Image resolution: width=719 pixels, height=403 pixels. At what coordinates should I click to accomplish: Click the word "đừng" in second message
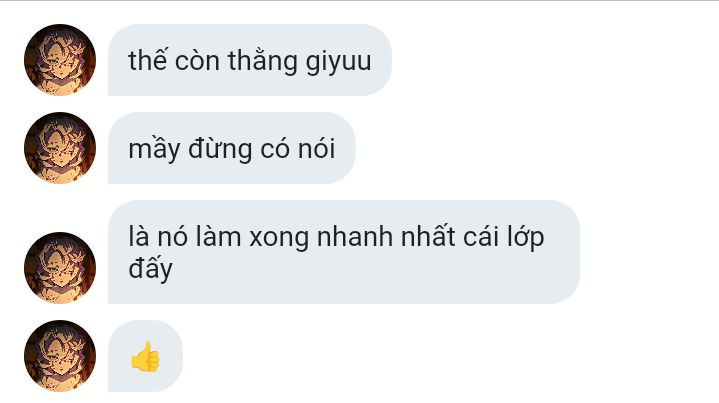(x=220, y=148)
